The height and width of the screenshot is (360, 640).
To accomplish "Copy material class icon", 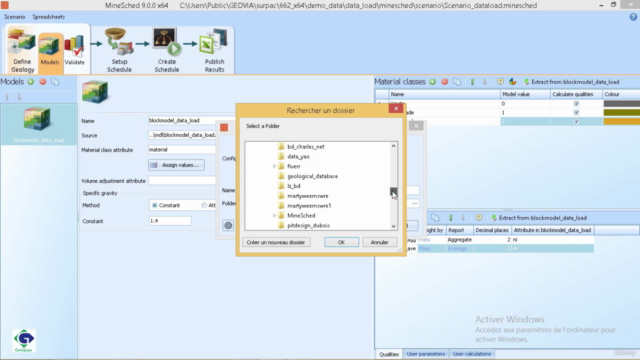I will click(457, 82).
